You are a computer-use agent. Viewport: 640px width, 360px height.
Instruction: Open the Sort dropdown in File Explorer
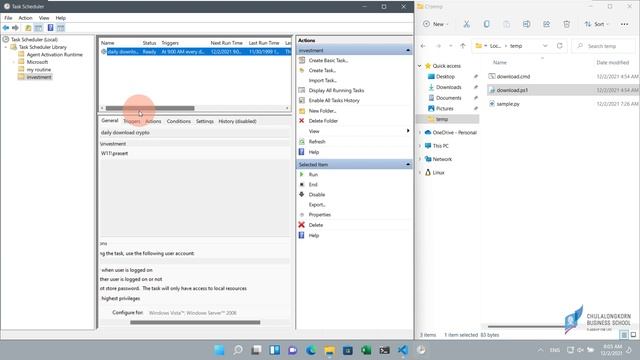tap(596, 24)
